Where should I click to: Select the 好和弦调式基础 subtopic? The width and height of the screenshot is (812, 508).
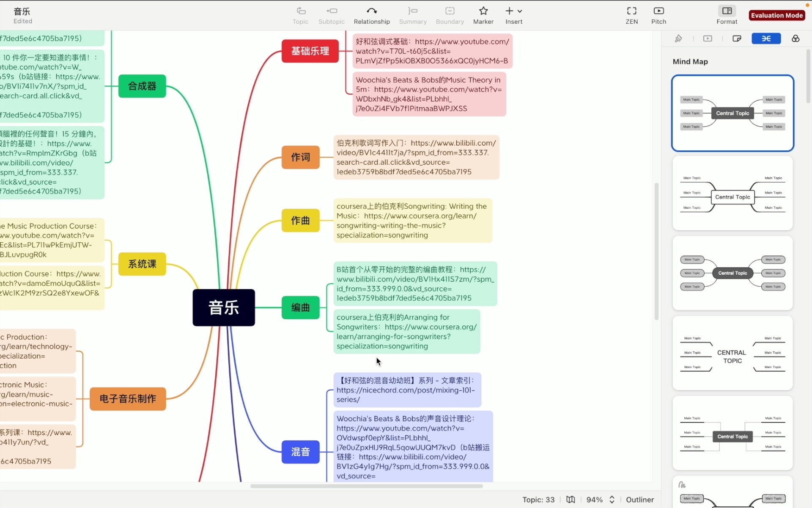(x=432, y=51)
